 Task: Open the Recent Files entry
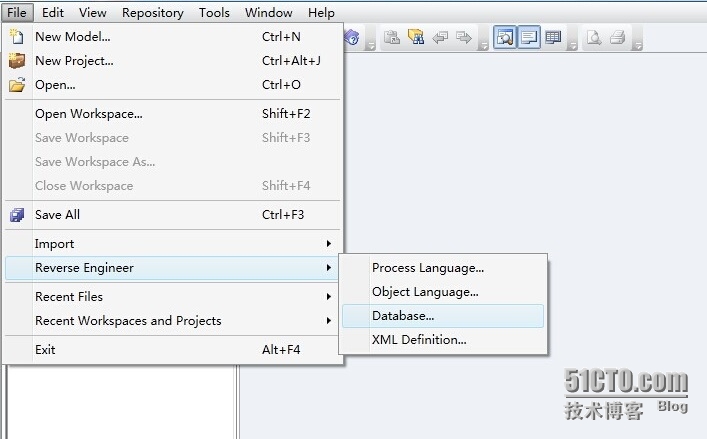click(x=172, y=297)
